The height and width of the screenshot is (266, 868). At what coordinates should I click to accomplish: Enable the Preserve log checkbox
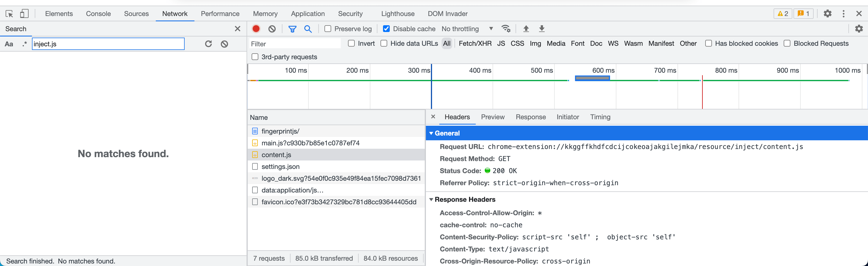click(328, 29)
